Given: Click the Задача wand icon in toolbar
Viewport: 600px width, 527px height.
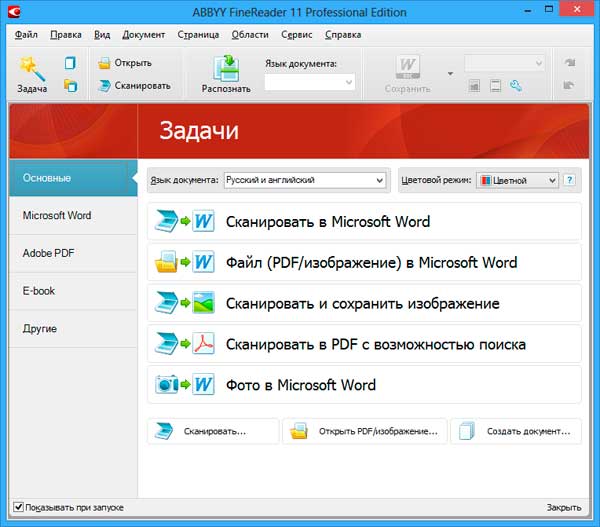Looking at the screenshot, I should [x=31, y=68].
